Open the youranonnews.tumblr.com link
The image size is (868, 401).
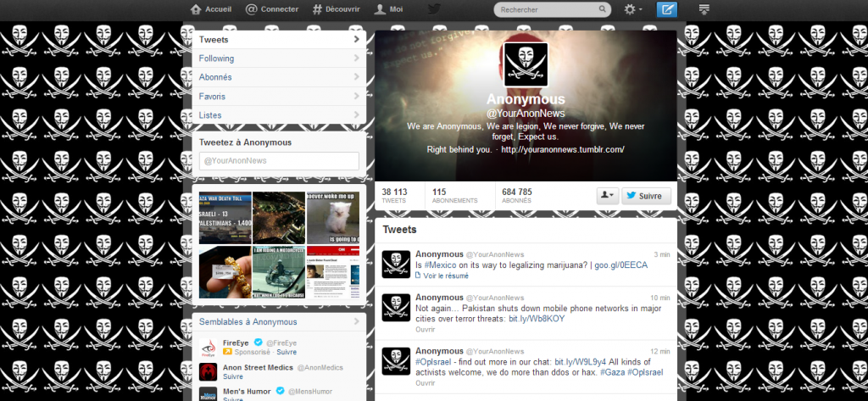point(563,149)
